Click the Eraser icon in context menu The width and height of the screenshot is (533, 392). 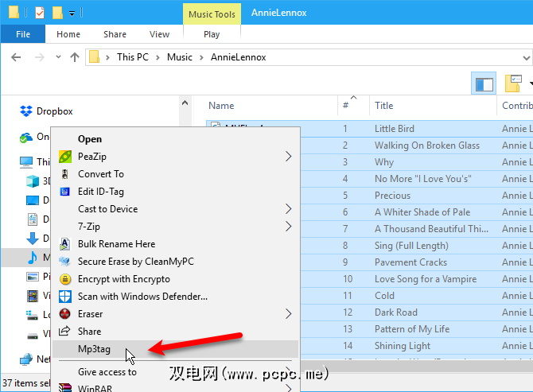pyautogui.click(x=64, y=314)
